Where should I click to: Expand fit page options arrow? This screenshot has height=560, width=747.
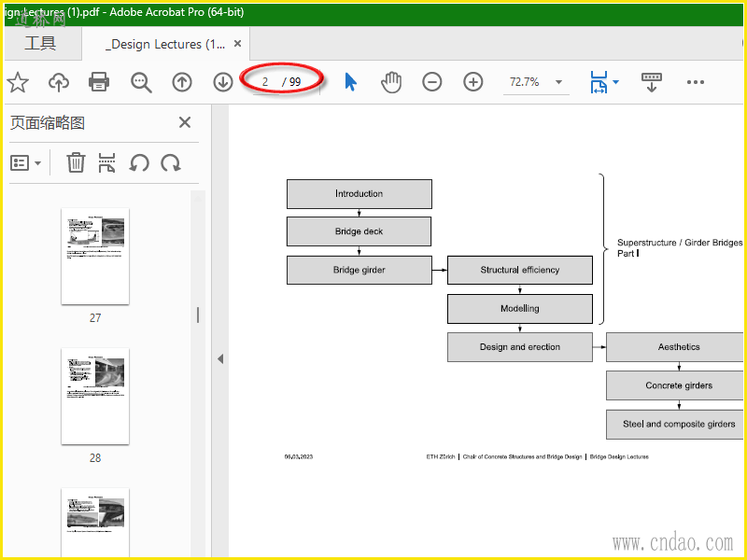(615, 82)
